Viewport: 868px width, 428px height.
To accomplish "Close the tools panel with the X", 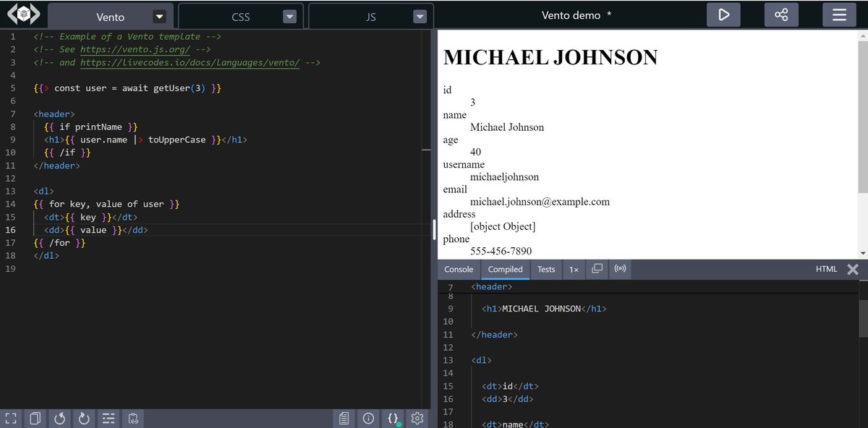I will pyautogui.click(x=852, y=268).
